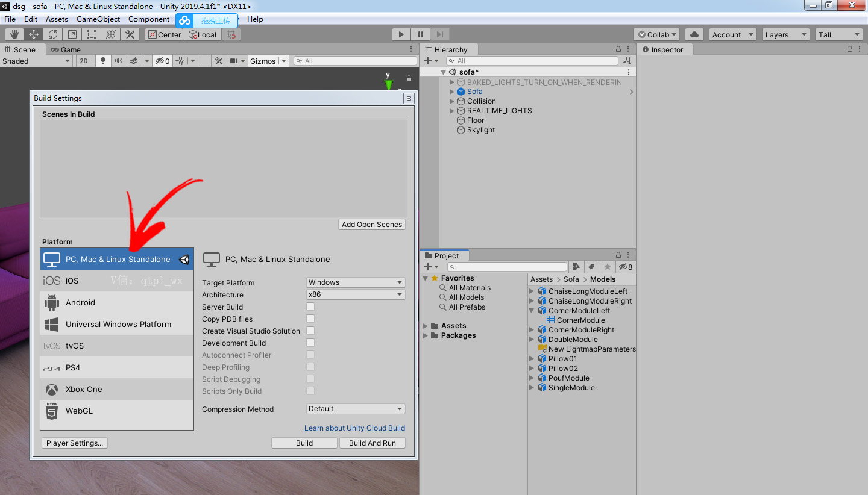Open Architecture dropdown
Image resolution: width=868 pixels, height=495 pixels.
tap(356, 294)
